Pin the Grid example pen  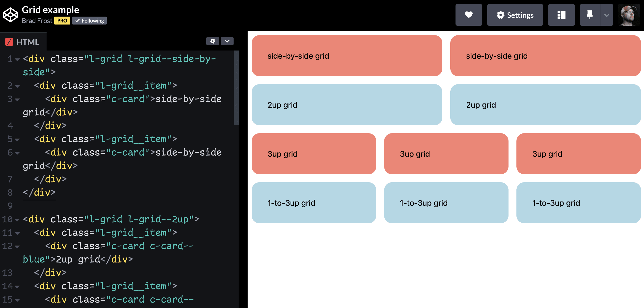click(589, 15)
